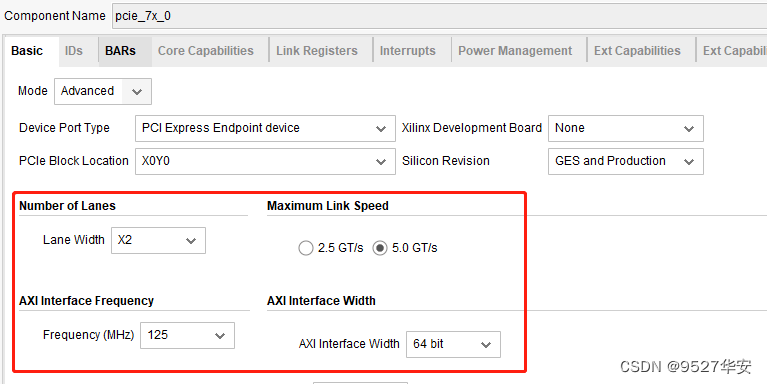Open the Link Registers tab
This screenshot has height=384, width=767.
click(317, 51)
